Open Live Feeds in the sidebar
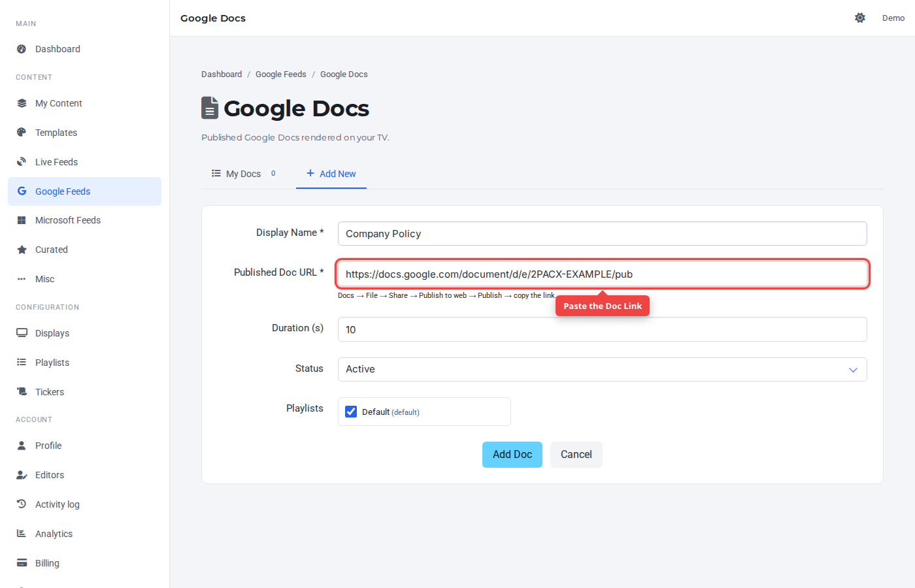The width and height of the screenshot is (915, 588). point(85,162)
